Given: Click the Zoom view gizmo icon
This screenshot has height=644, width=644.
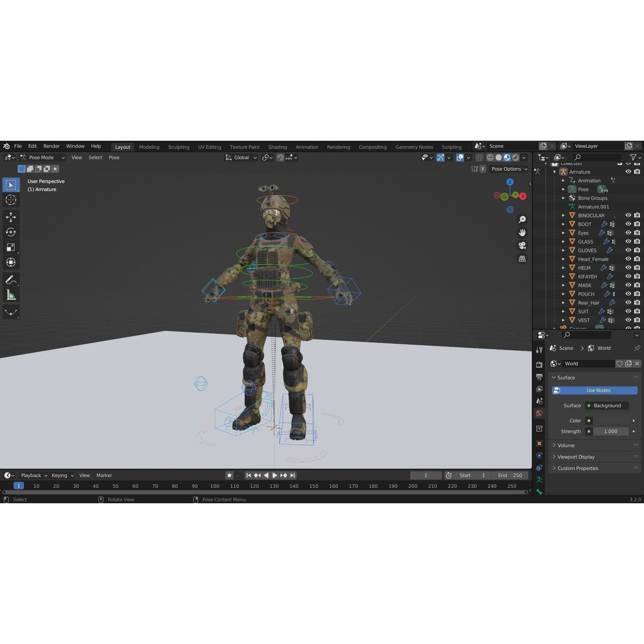Looking at the screenshot, I should [522, 219].
